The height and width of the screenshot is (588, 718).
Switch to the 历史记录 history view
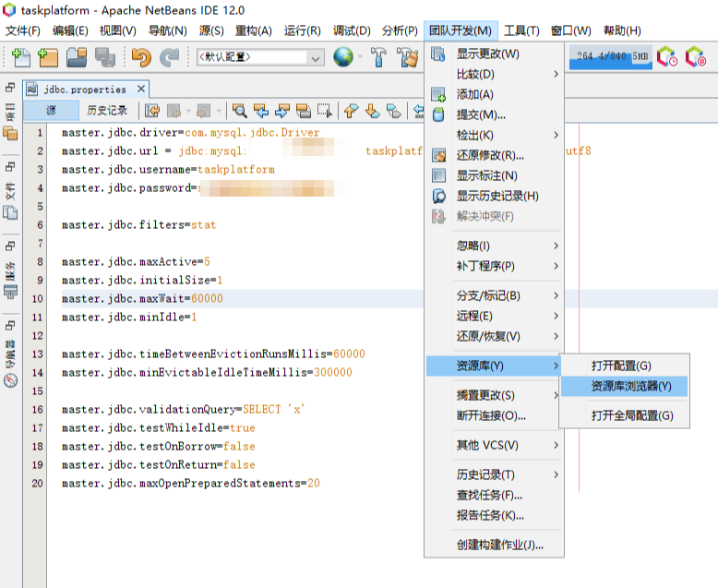[x=107, y=111]
